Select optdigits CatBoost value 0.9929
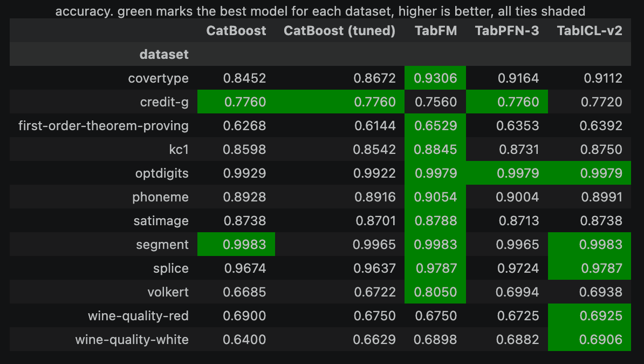Screen dimensions: 644x364 tap(244, 173)
